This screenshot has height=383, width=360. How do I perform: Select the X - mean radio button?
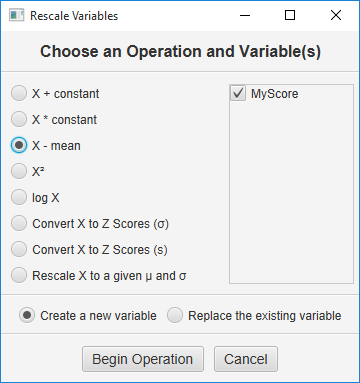pyautogui.click(x=19, y=145)
